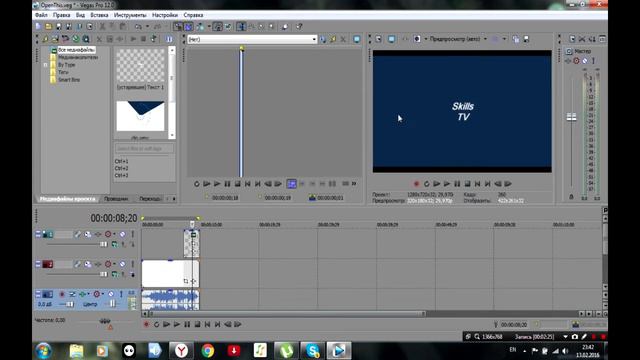The height and width of the screenshot is (360, 640).
Task: Select the Медианакопители folder in tree
Action: tap(78, 57)
